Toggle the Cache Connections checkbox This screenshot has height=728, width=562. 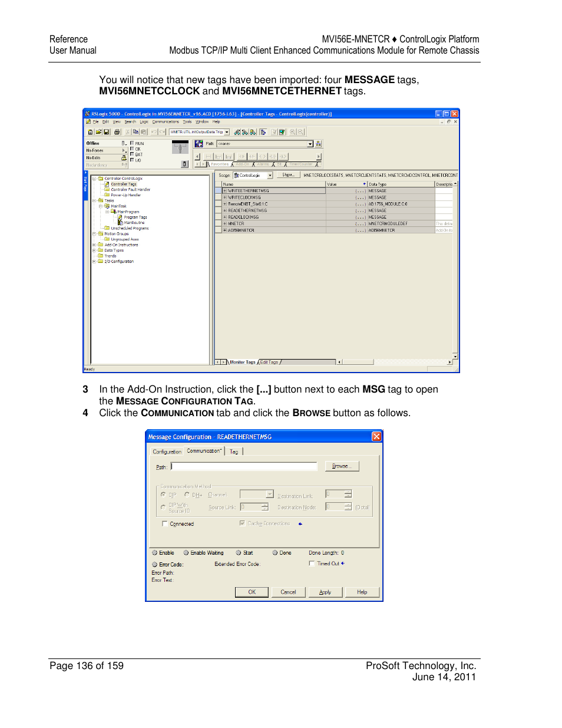(x=242, y=523)
